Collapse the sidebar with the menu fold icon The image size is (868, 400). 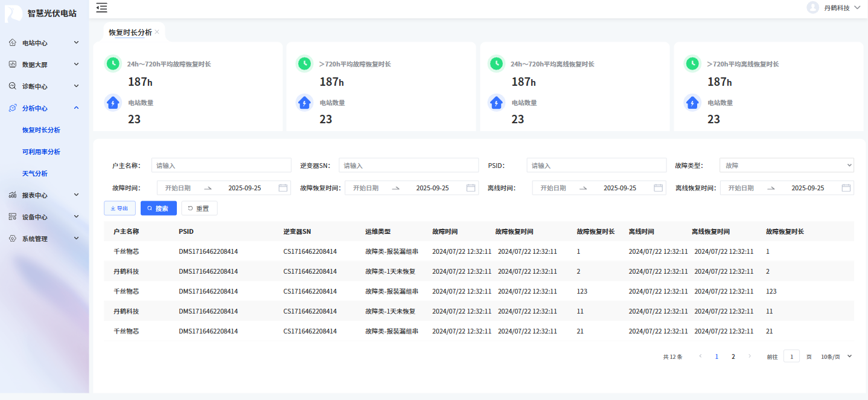[x=101, y=8]
